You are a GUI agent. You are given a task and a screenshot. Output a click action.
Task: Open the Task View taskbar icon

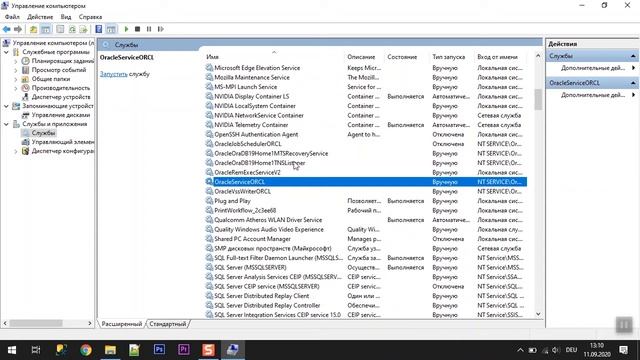point(36,350)
